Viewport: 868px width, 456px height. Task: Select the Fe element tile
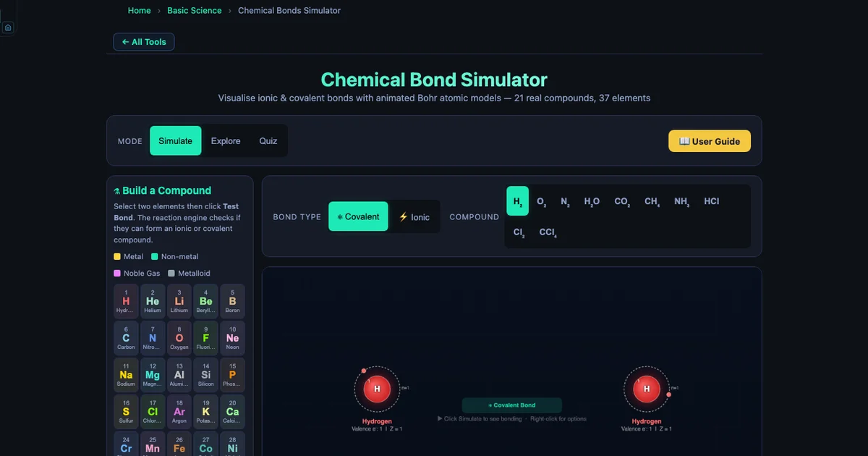tap(179, 444)
